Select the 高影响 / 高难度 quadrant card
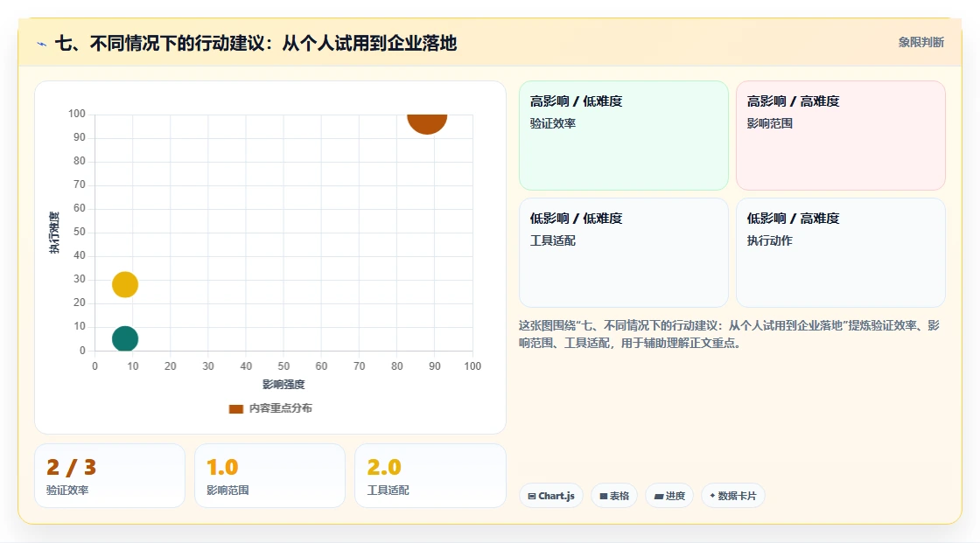The image size is (980, 543). pos(841,135)
